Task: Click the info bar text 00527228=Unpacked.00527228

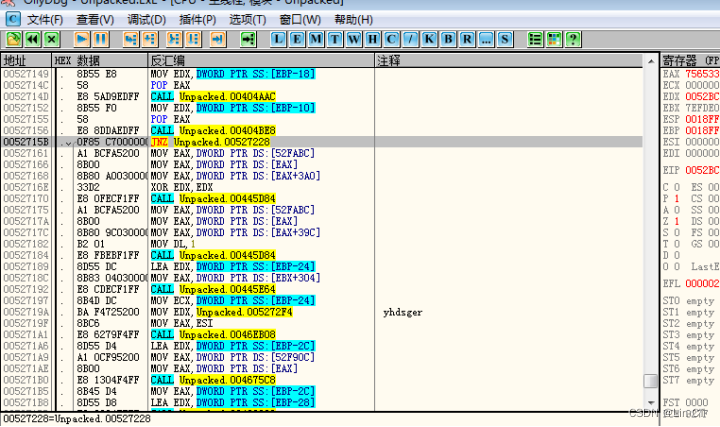Action: coord(77,419)
